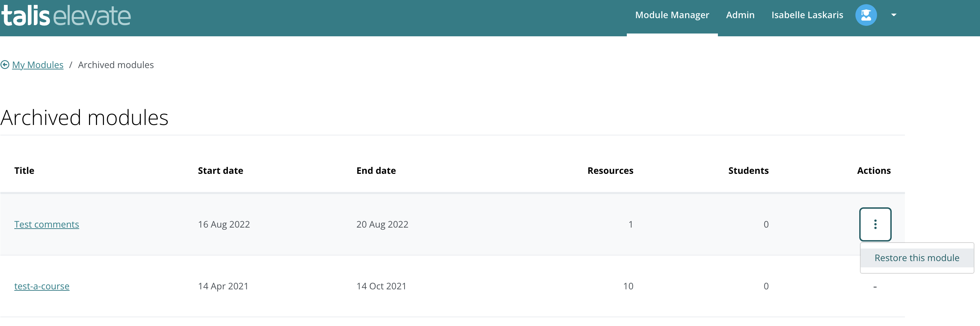Screen dimensions: 980x326
Task: Click the Start date column header
Action: pos(220,171)
